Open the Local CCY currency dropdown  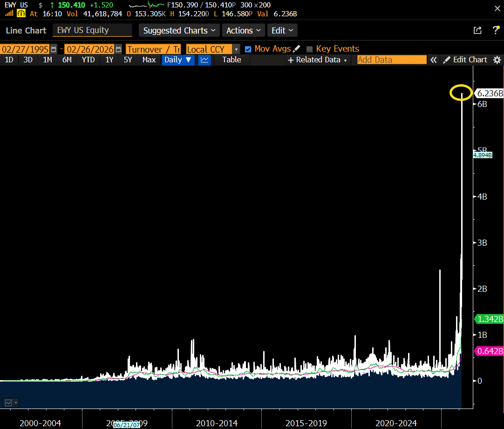tap(236, 49)
